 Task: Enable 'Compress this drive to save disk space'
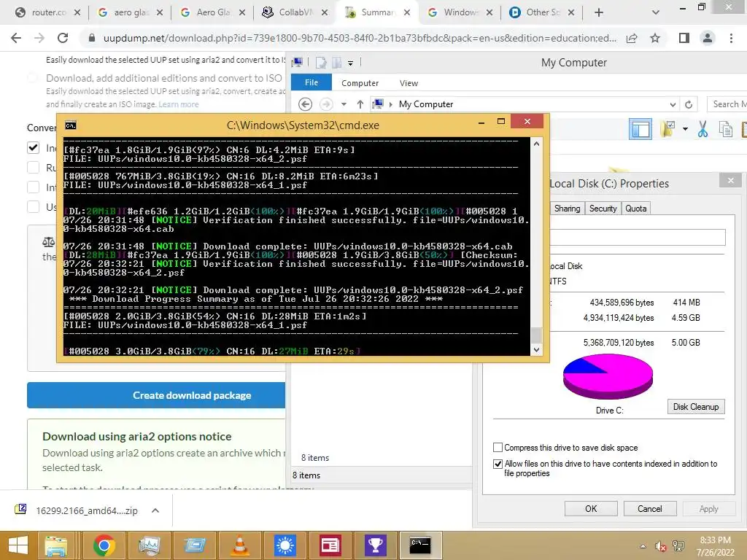498,448
